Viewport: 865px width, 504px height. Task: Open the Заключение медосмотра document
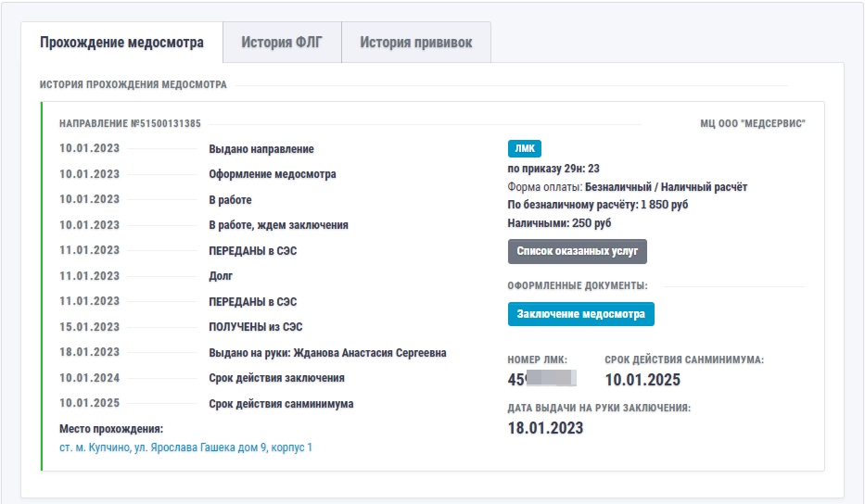coord(580,314)
